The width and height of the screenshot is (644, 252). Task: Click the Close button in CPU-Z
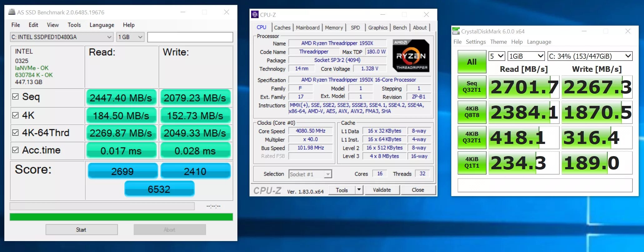click(x=418, y=190)
